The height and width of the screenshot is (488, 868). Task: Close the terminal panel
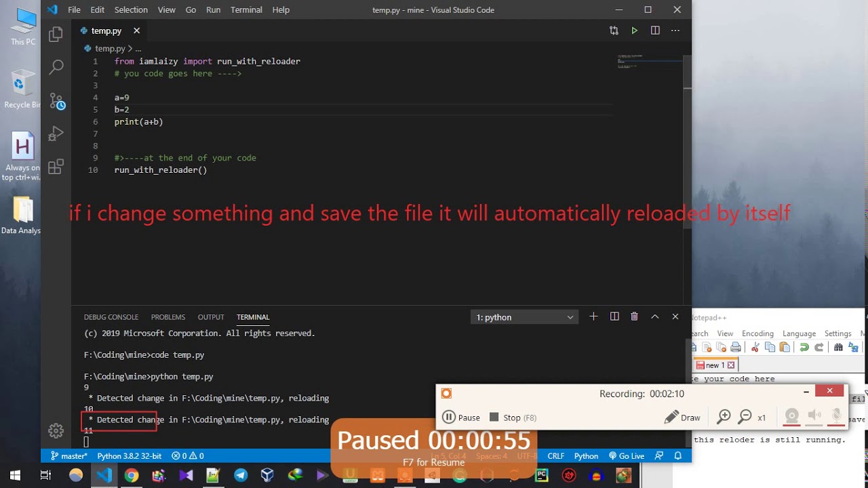[x=675, y=317]
